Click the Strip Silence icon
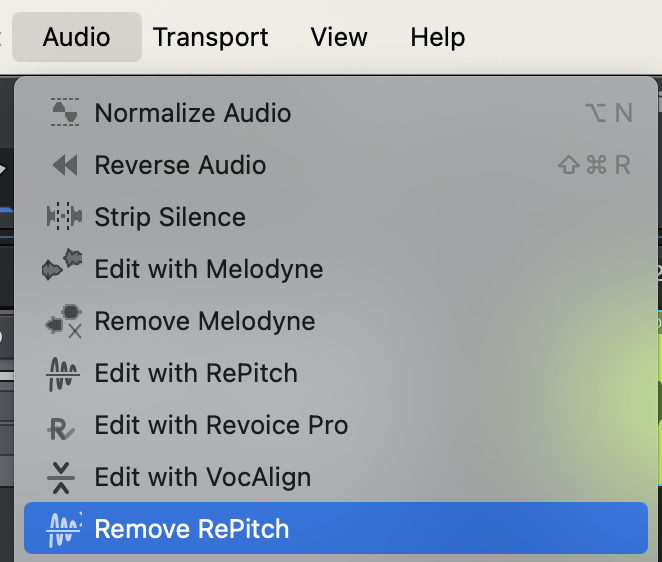The height and width of the screenshot is (562, 662). [64, 217]
